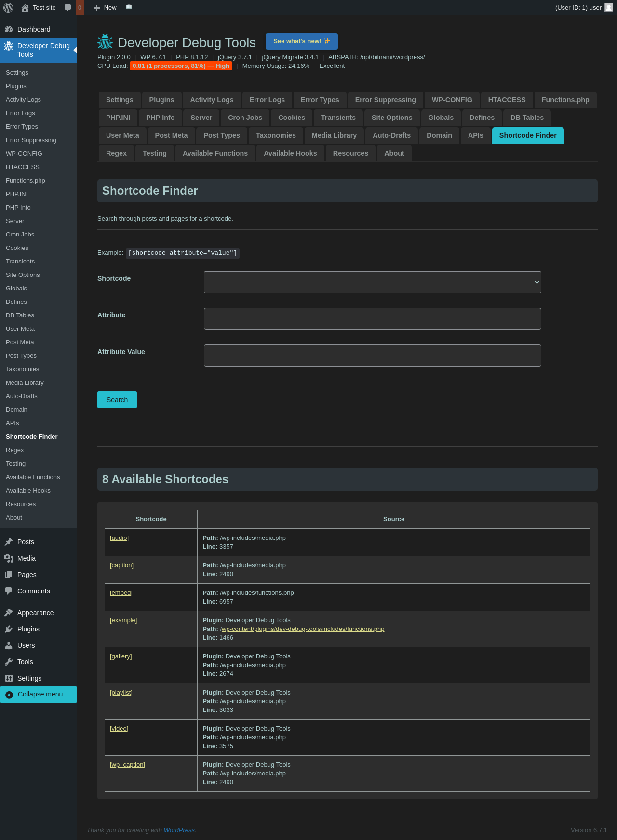Viewport: 617px width, 840px height.
Task: Open the [gallery] shortcode link
Action: [x=121, y=656]
